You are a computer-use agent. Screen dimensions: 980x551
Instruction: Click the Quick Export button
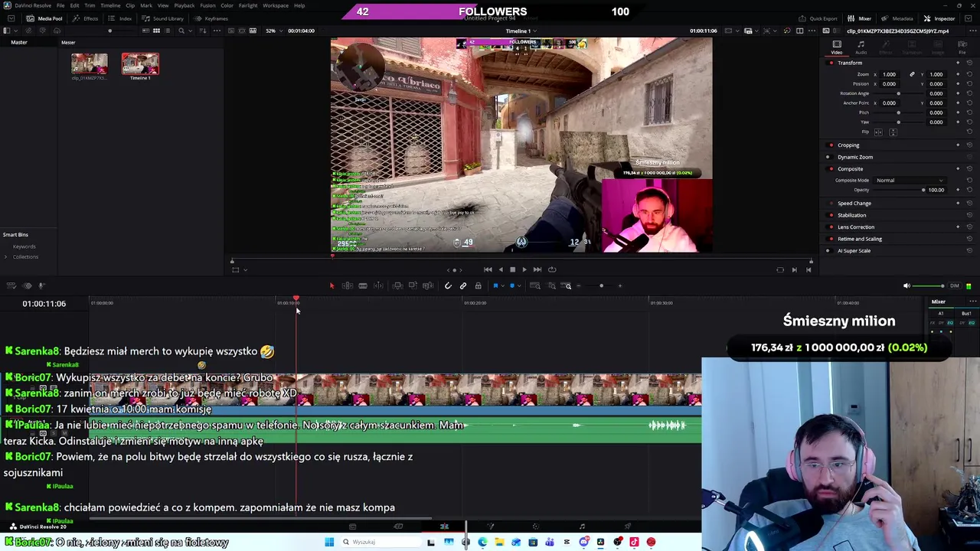818,18
